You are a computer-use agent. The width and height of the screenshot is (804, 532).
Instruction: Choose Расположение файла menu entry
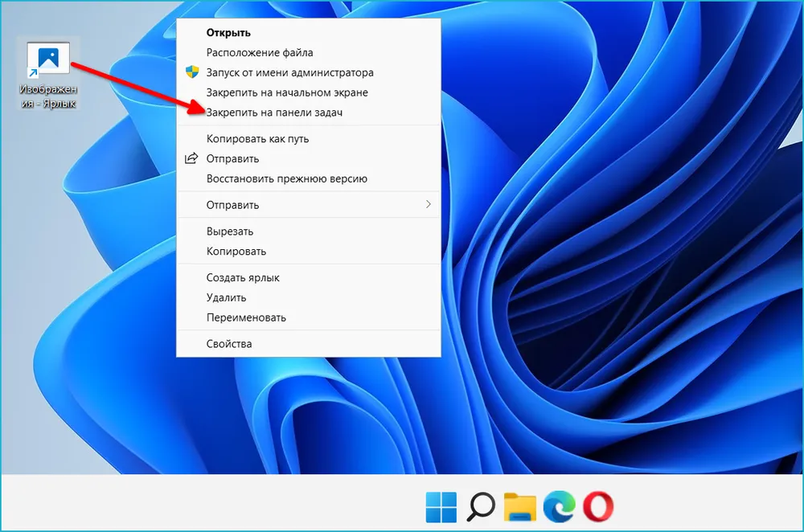(253, 53)
